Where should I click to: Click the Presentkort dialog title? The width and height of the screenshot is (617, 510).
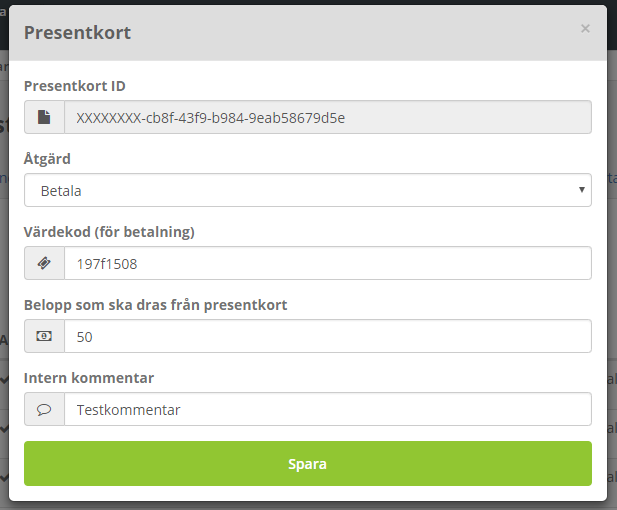tap(78, 32)
